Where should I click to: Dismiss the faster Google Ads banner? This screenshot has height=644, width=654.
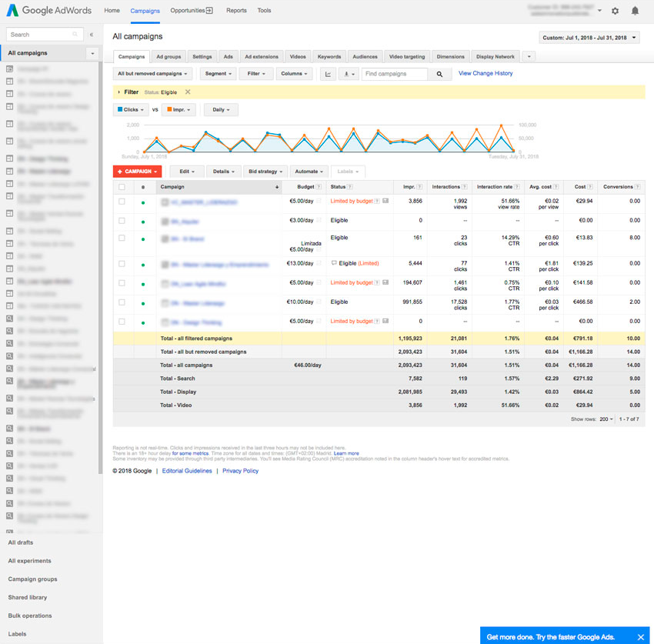click(640, 637)
